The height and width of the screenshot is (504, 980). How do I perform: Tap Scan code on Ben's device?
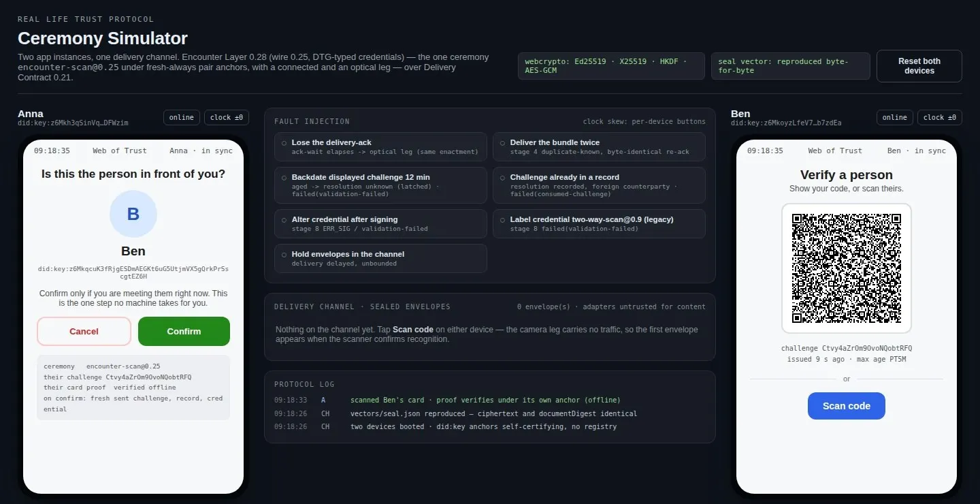847,406
